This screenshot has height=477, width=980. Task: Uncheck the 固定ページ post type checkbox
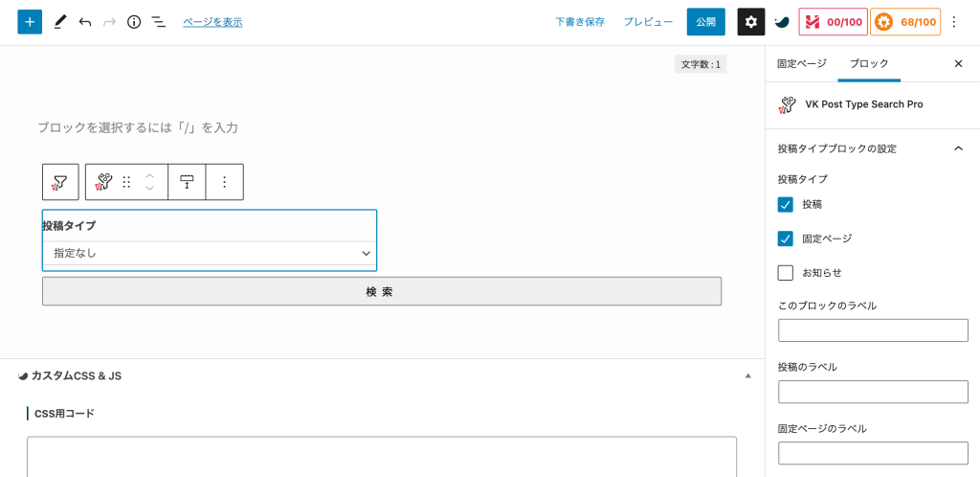pyautogui.click(x=786, y=238)
